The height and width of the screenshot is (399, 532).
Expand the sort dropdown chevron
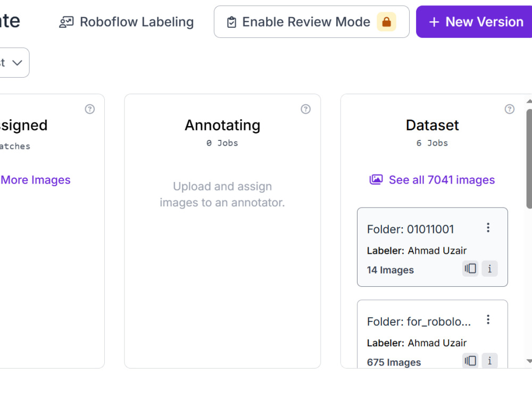pyautogui.click(x=18, y=63)
